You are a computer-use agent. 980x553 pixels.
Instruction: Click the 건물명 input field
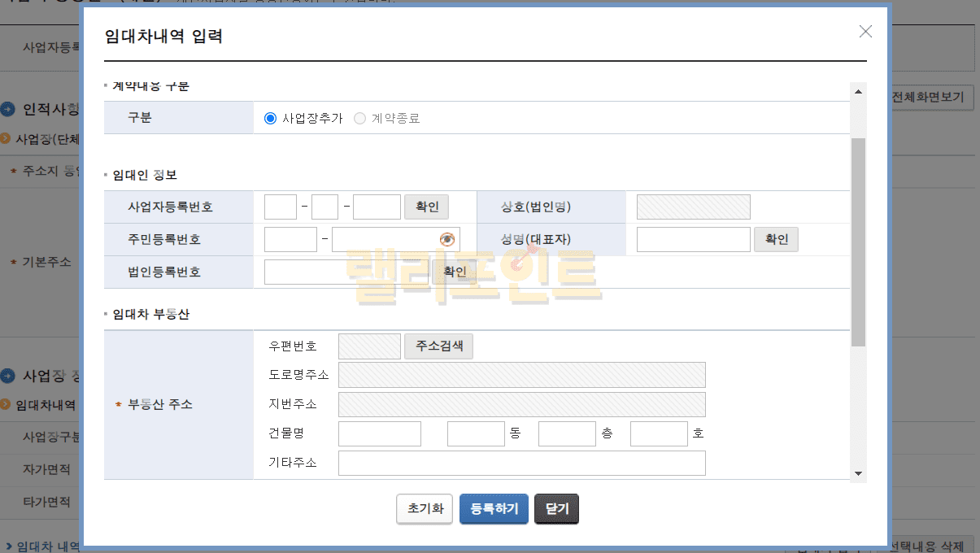379,433
